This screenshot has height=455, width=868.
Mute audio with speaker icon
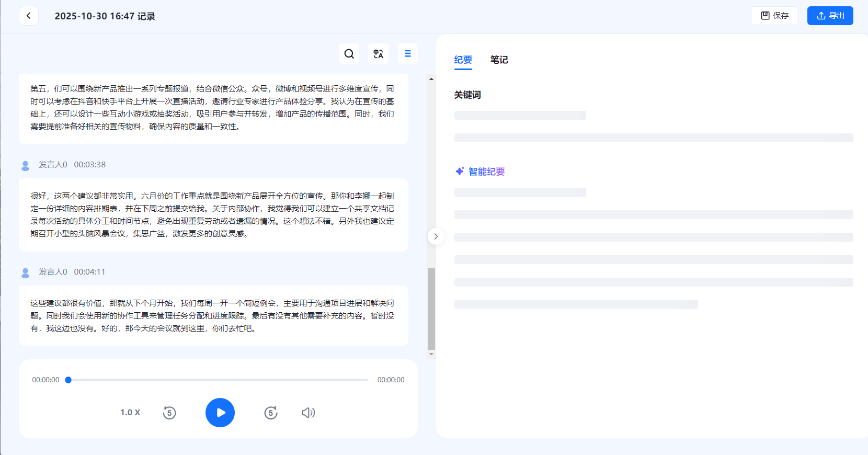tap(308, 413)
